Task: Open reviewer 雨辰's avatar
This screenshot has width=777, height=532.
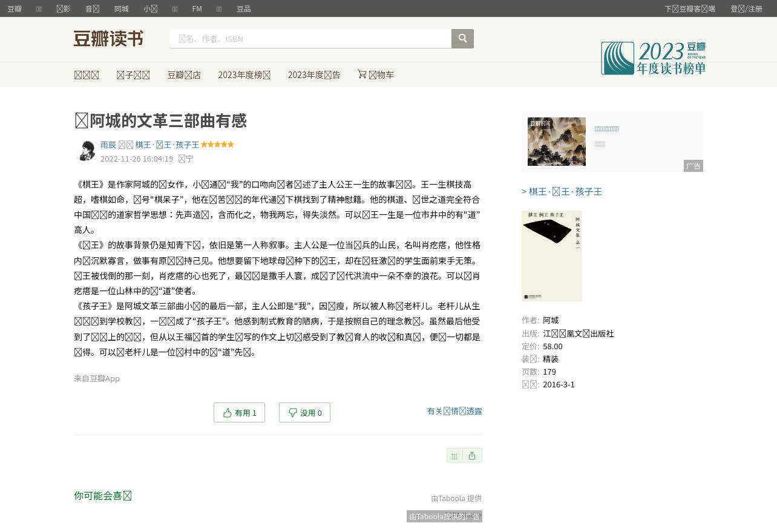Action: pos(85,151)
